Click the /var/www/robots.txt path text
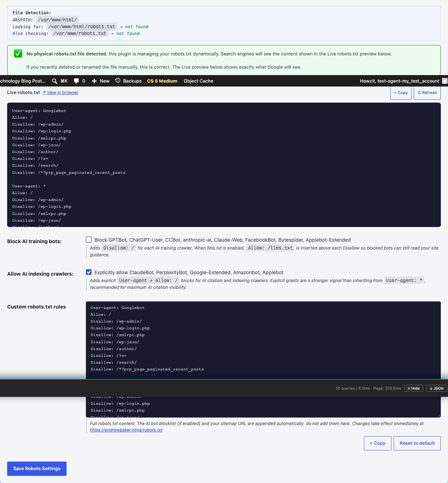Viewport: 448px width, 483px height. point(80,33)
